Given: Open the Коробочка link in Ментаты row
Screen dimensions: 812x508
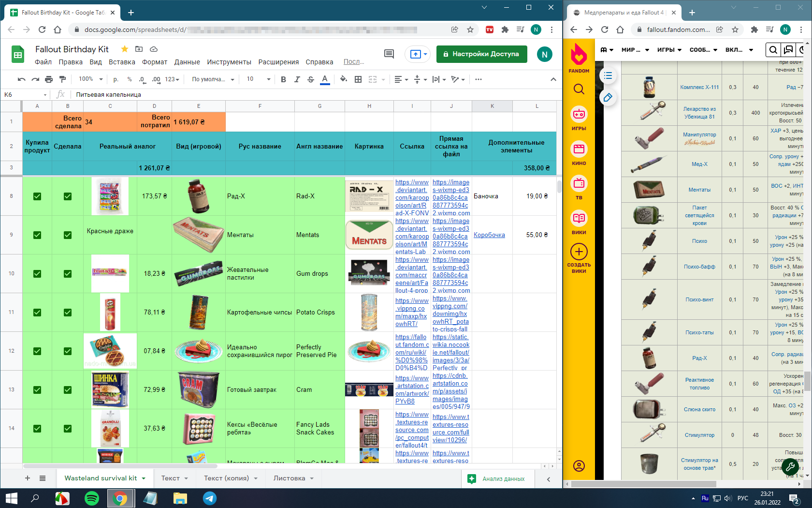Looking at the screenshot, I should 489,235.
